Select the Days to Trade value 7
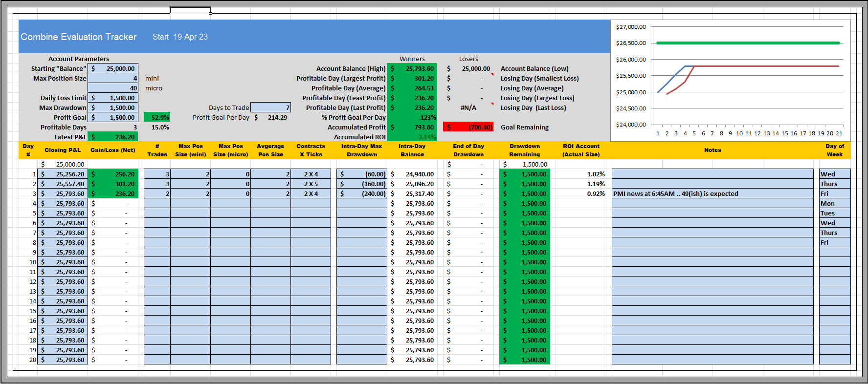This screenshot has width=868, height=384. (x=270, y=107)
